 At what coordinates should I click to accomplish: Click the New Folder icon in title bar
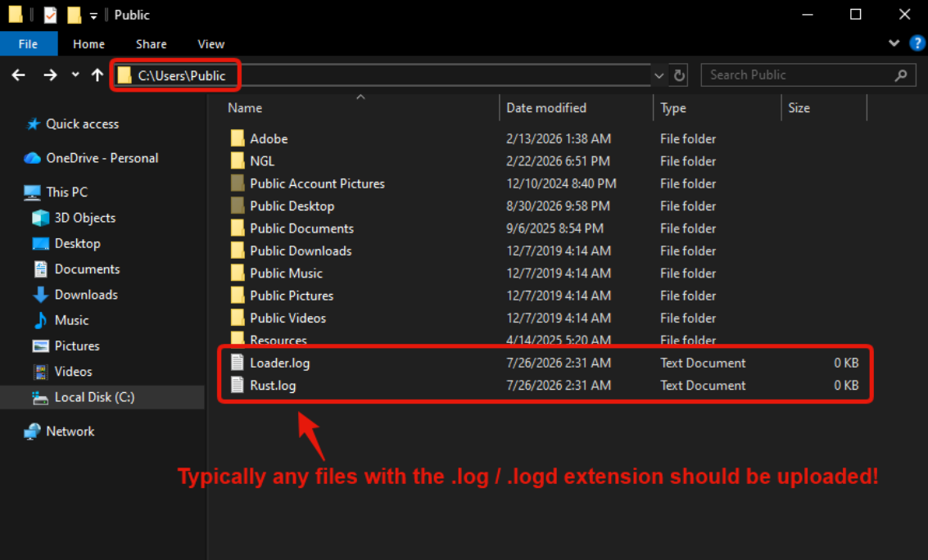[x=74, y=15]
